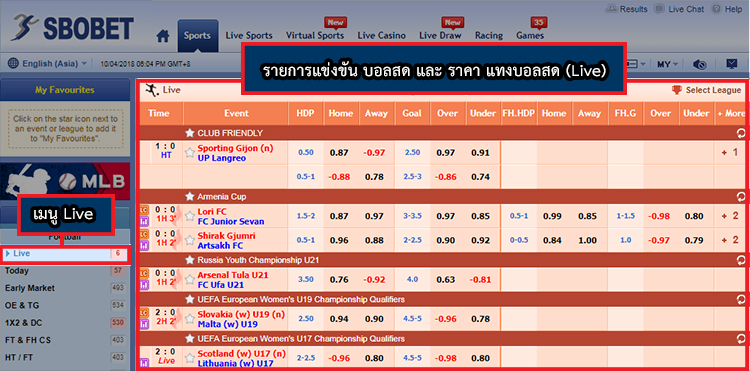The width and height of the screenshot is (750, 371).
Task: Open live centre icon for Shirak Gjumri
Action: coord(144,234)
